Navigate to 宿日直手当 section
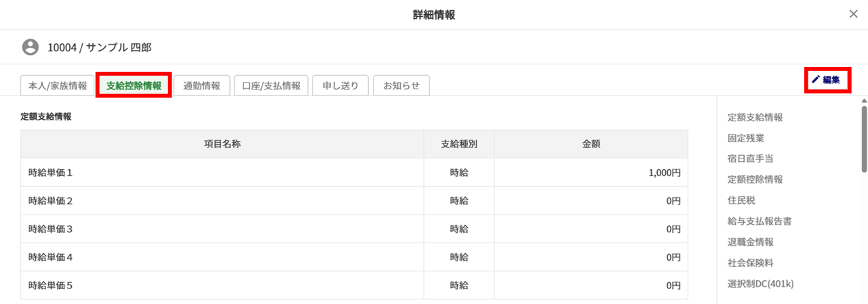Viewport: 868px width, 304px height. [x=750, y=158]
